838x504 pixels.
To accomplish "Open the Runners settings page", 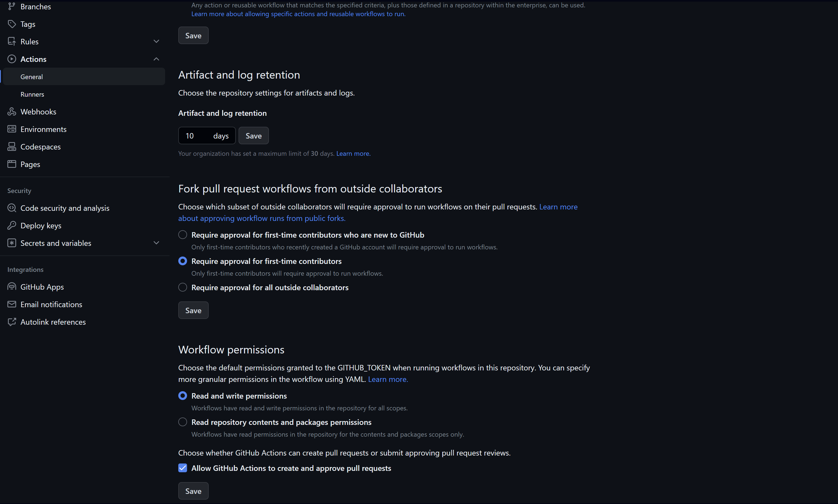I will point(33,94).
